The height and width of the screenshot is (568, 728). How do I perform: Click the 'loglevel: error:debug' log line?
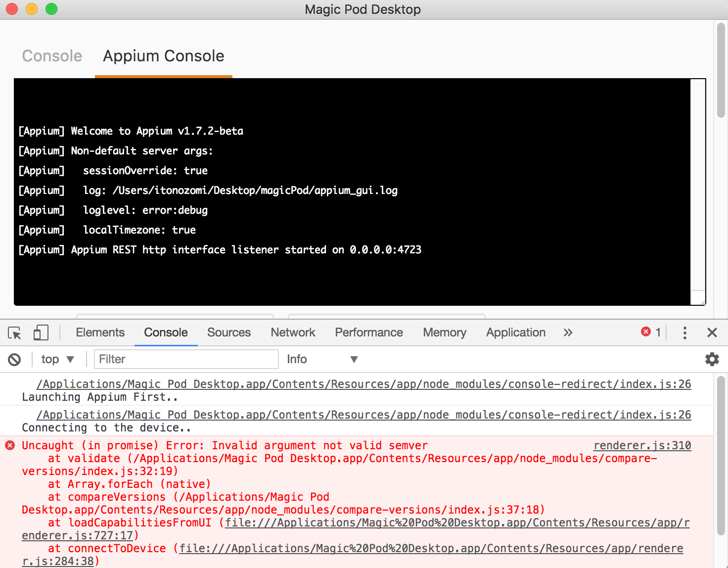tap(113, 210)
